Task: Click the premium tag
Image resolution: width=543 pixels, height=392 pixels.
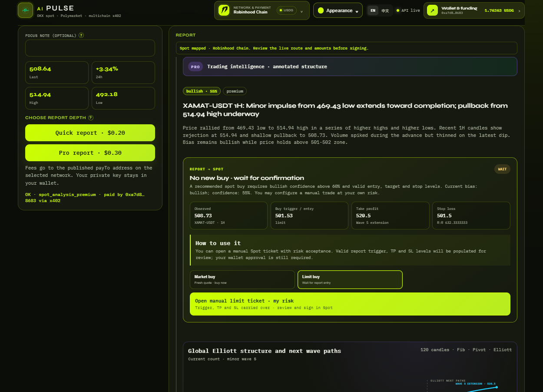Action: [x=235, y=91]
